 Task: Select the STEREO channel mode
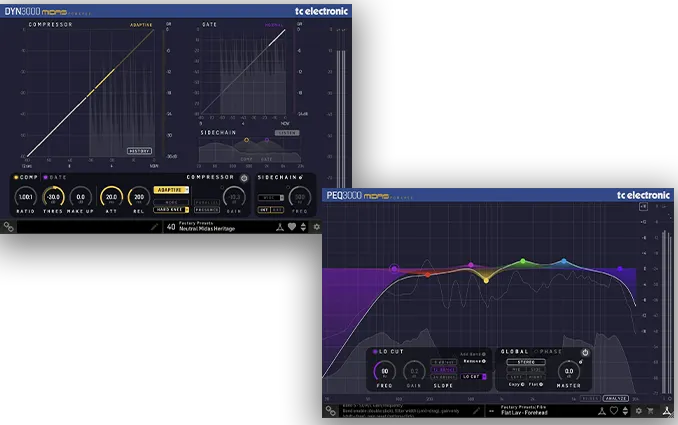pyautogui.click(x=526, y=362)
